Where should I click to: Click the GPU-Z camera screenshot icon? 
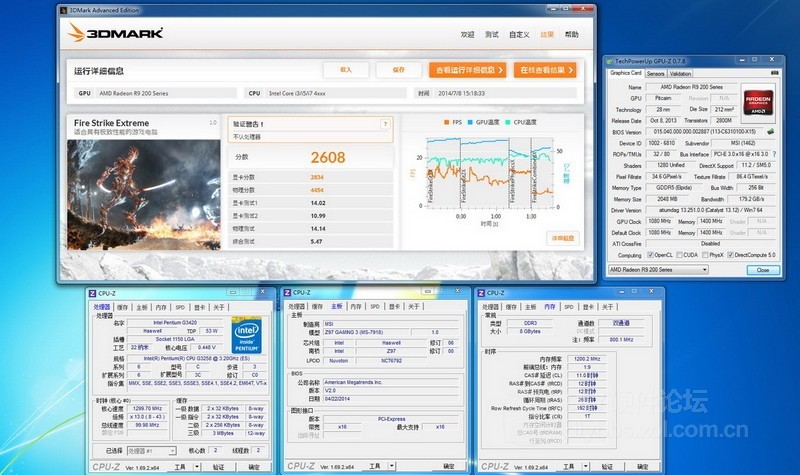click(x=775, y=73)
